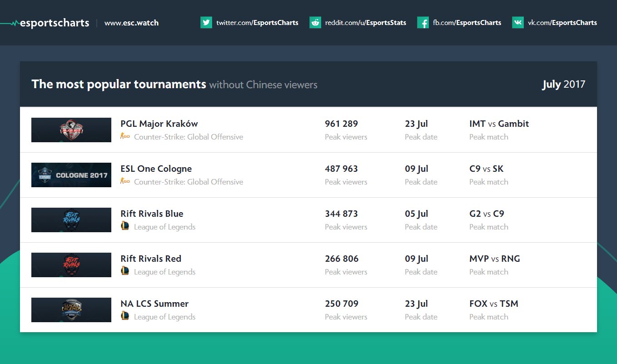The image size is (617, 364).
Task: Click the 05 Jul peak date
Action: tap(417, 214)
